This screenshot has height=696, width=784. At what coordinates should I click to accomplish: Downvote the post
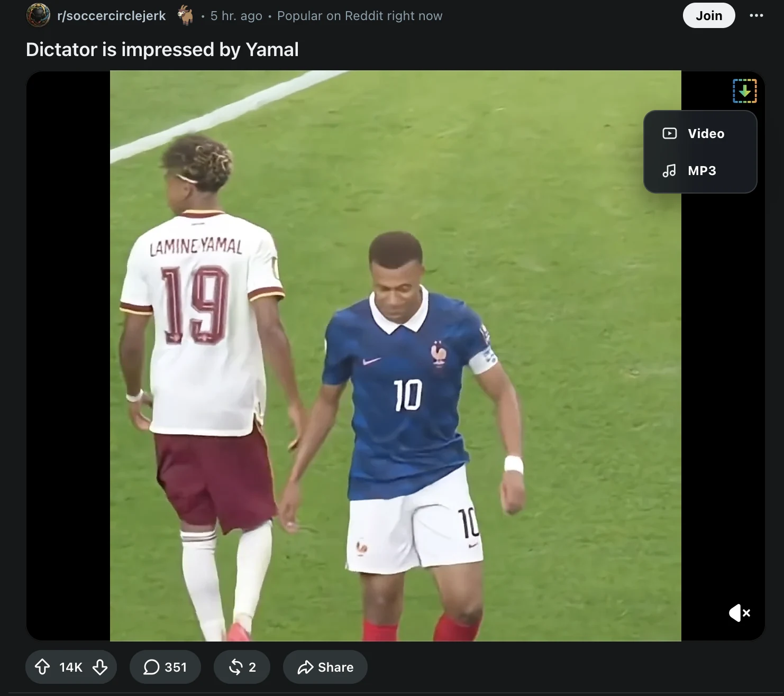click(x=100, y=667)
